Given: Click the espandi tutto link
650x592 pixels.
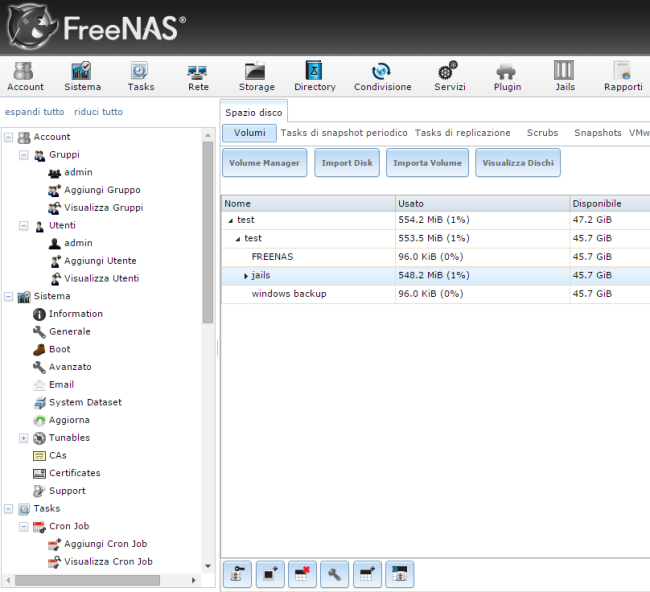Looking at the screenshot, I should point(34,112).
